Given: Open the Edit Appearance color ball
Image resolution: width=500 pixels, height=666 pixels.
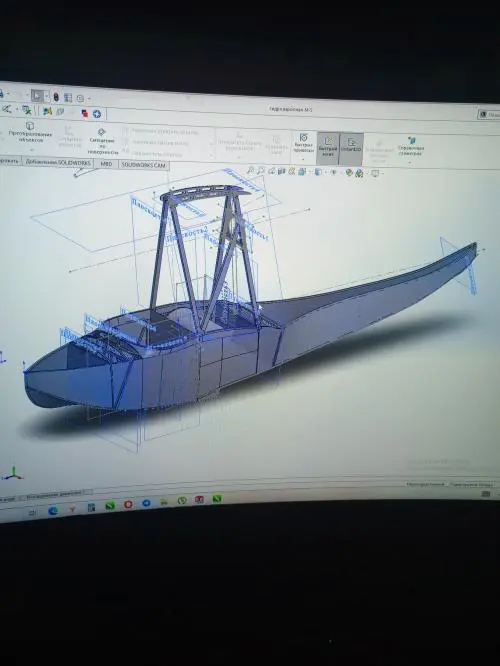Looking at the screenshot, I should click(349, 172).
